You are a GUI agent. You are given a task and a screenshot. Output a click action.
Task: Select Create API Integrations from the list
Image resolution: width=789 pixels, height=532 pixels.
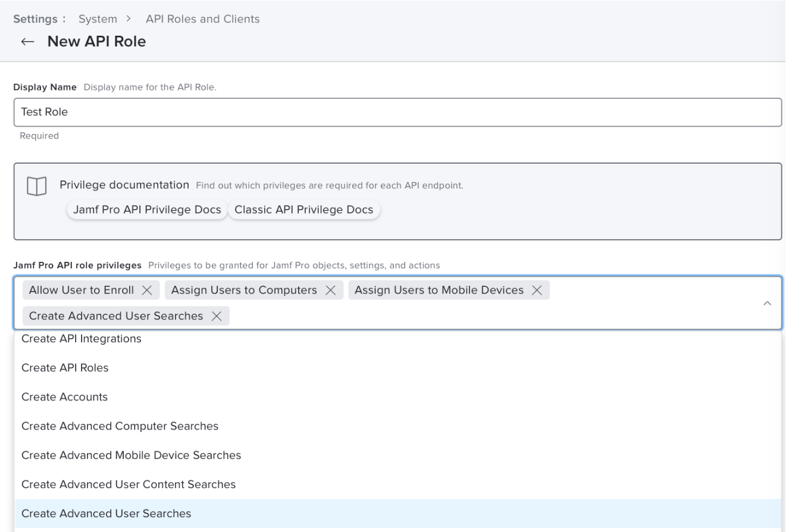(x=397, y=339)
